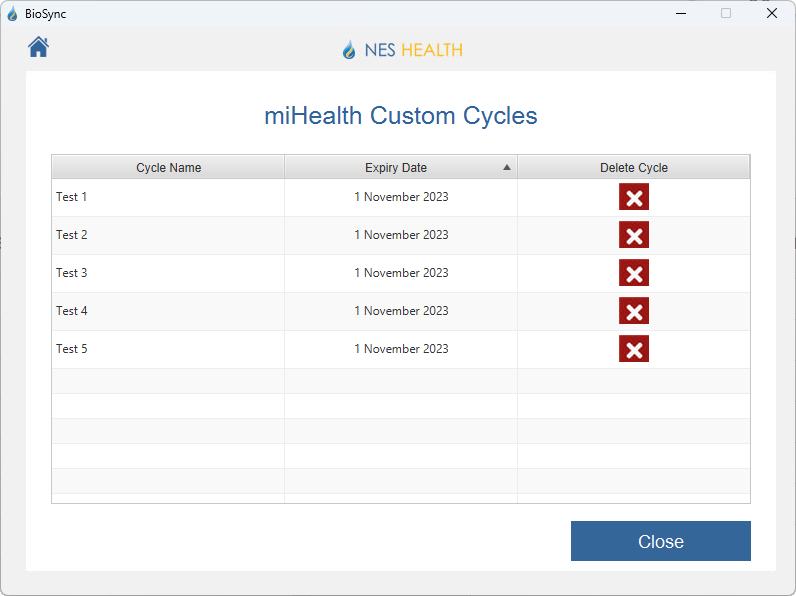Select the Test 5 cycle name
Screen dimensions: 796x596
click(71, 349)
